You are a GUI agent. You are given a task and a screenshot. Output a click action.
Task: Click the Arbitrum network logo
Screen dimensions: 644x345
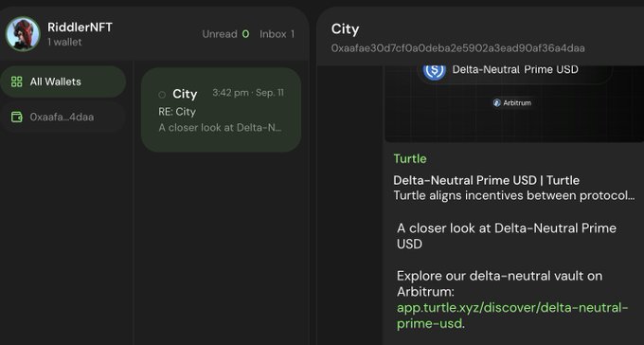coord(497,102)
